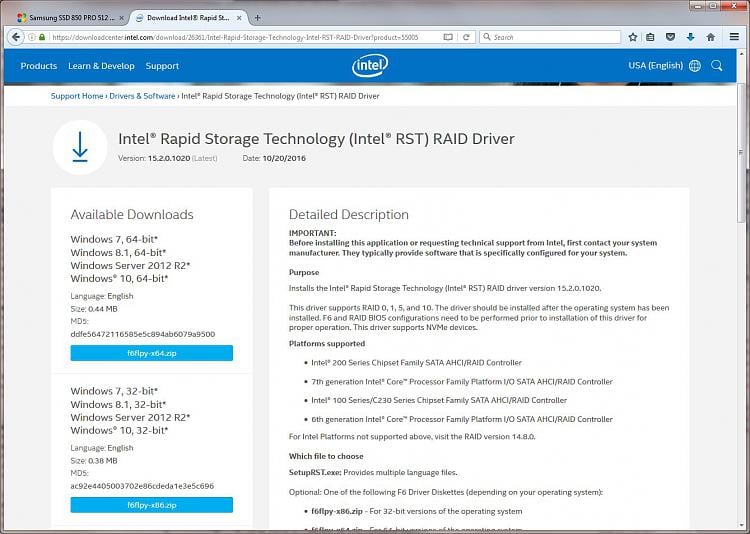Viewport: 750px width, 534px height.
Task: Click the page vertical scrollbar thumb
Action: tap(742, 151)
